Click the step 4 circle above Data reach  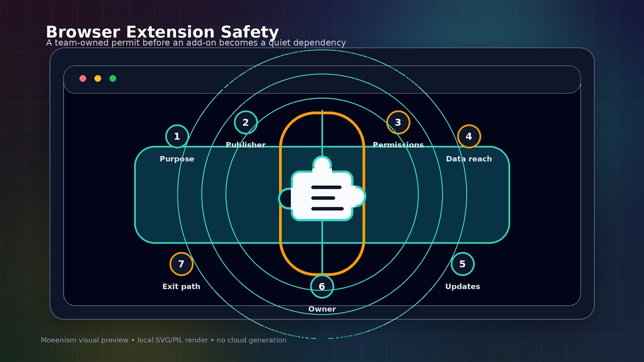(469, 136)
